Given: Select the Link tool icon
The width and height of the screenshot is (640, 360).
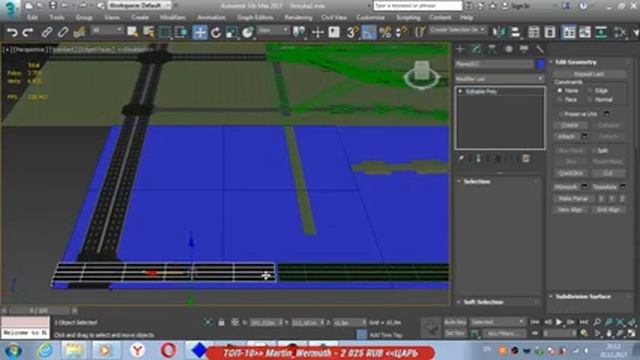Looking at the screenshot, I should 47,32.
